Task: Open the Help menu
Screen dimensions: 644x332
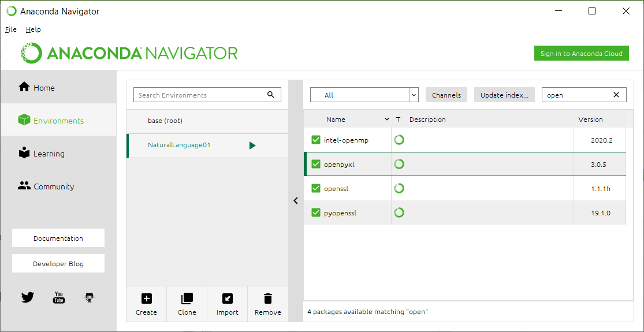Action: tap(33, 29)
